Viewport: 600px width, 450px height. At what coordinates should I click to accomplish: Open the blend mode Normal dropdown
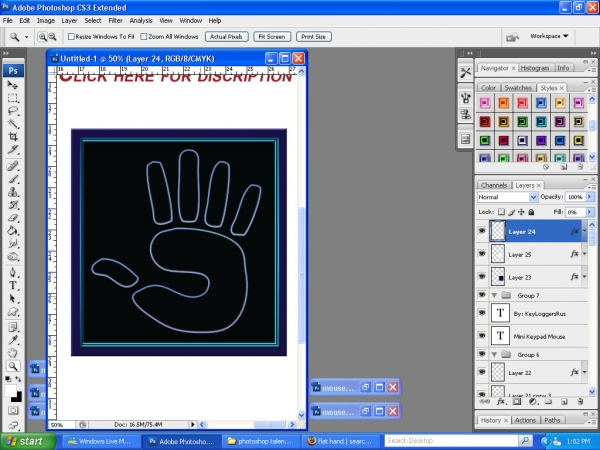(507, 197)
